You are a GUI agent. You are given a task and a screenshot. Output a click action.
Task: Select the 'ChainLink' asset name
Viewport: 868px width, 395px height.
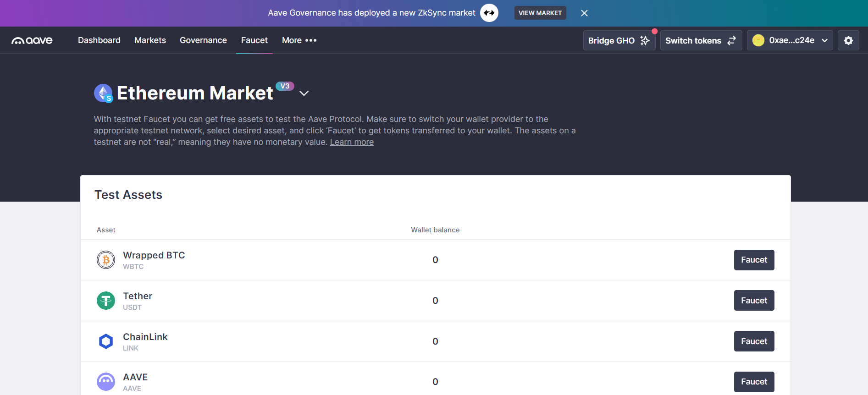click(x=145, y=337)
